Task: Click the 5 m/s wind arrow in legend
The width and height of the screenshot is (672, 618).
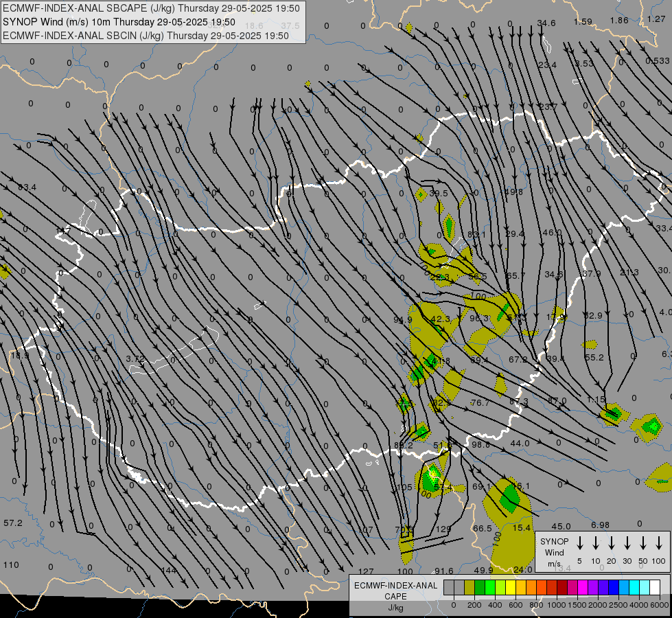Action: [579, 543]
